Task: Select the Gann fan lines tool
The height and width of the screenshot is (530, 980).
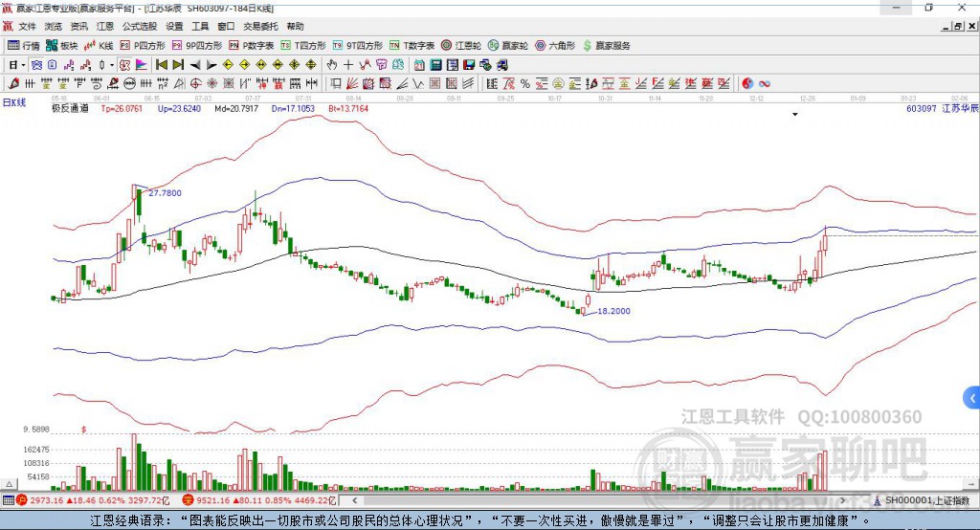Action: [353, 83]
